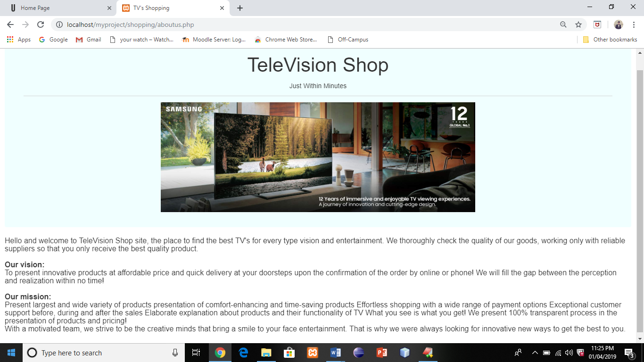
Task: Activate the Cortana microphone icon
Action: click(x=175, y=353)
